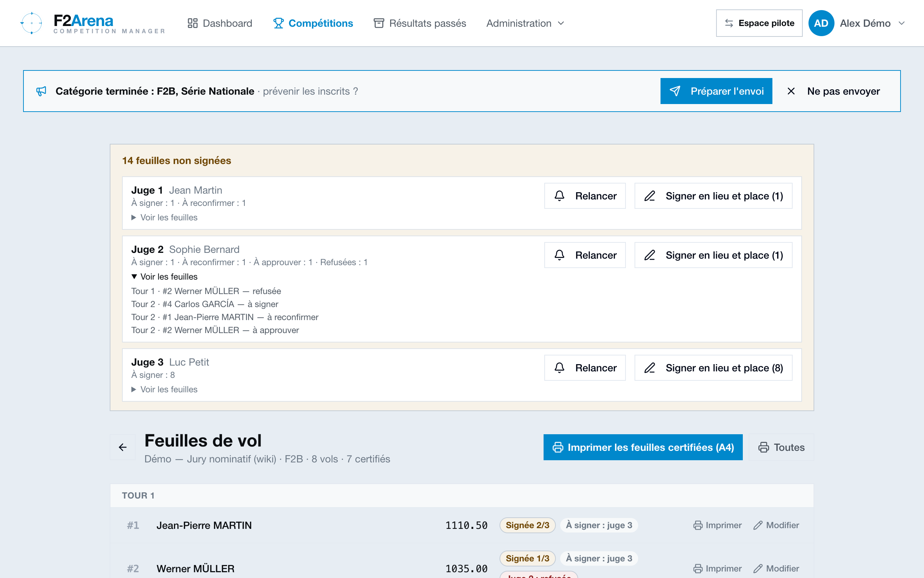This screenshot has height=578, width=924.
Task: Select 'Tour 2 · #1 Jean-Pierre MARTIN — à reconfirmer'
Action: coord(225,317)
